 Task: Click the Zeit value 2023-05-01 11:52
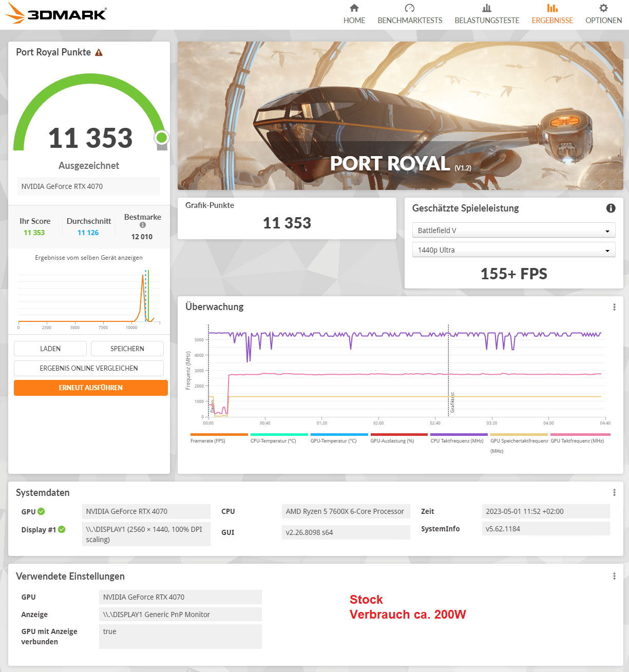(x=546, y=511)
